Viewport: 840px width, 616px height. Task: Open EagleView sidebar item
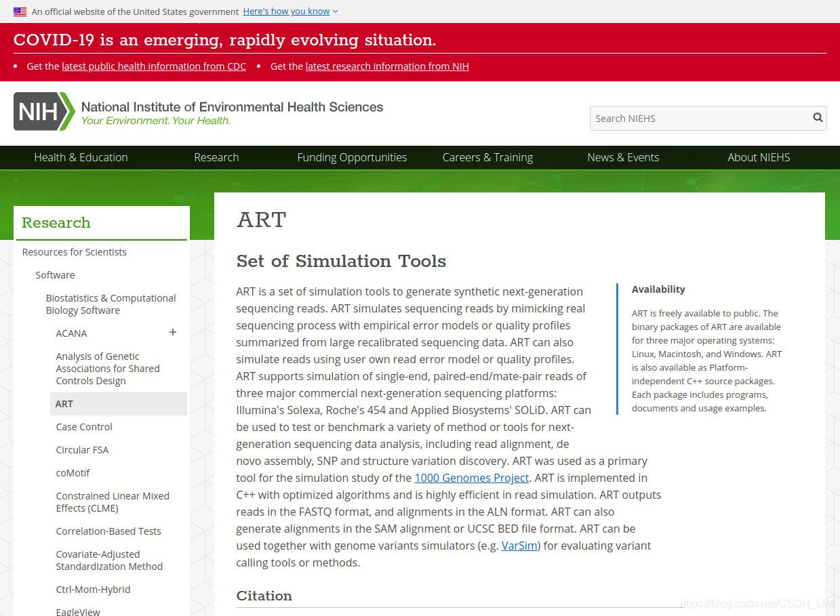click(78, 611)
